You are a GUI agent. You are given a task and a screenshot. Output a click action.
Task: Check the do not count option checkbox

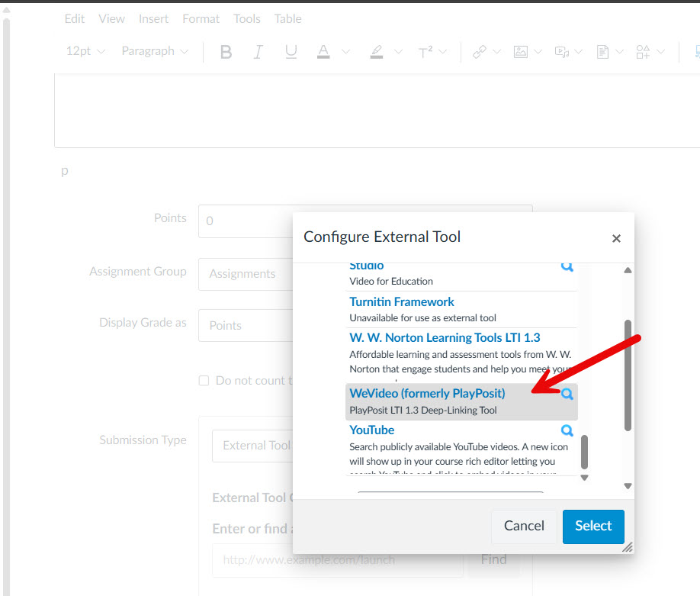[204, 381]
